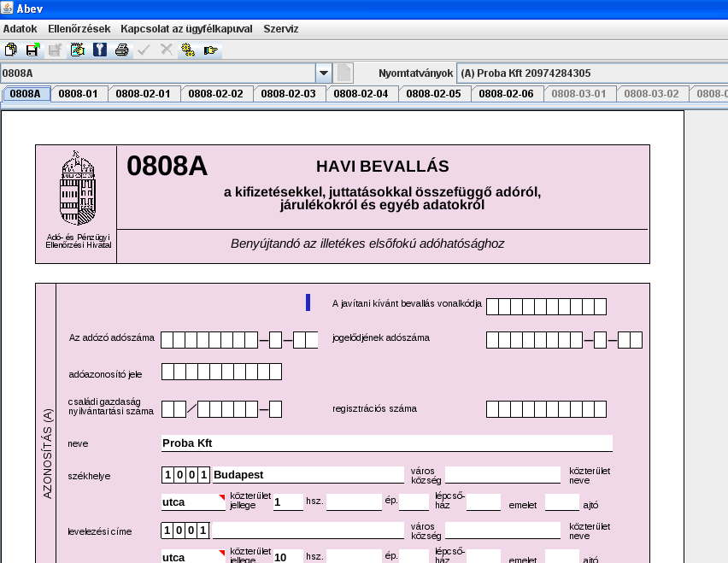Screen dimensions: 728x563
Task: Switch to the 0808-02-04 tab
Action: pyautogui.click(x=361, y=94)
